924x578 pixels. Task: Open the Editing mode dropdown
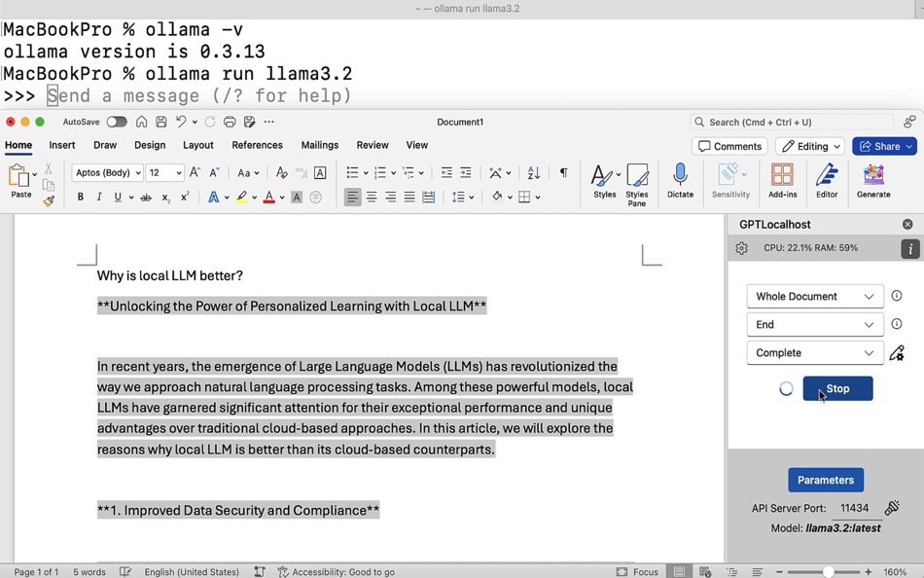click(811, 146)
